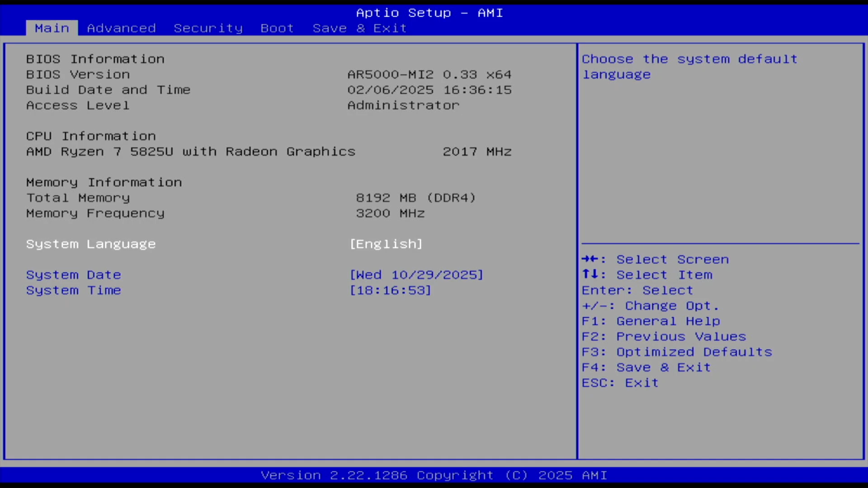Click the ESC: Exit hint
868x488 pixels.
point(620,383)
